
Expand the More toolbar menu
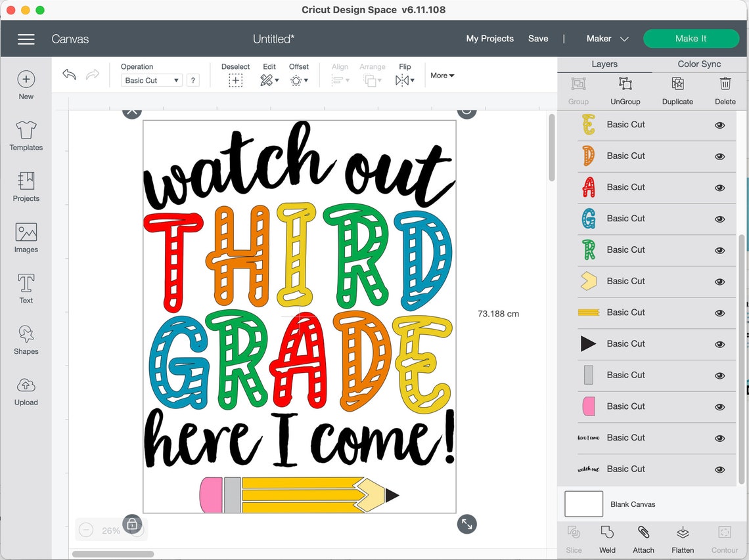pos(442,75)
